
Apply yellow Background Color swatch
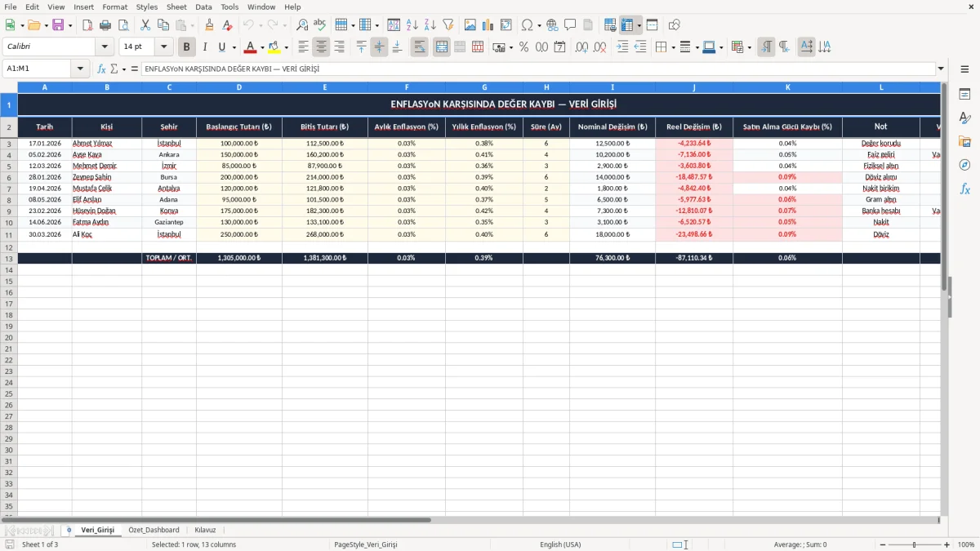275,47
